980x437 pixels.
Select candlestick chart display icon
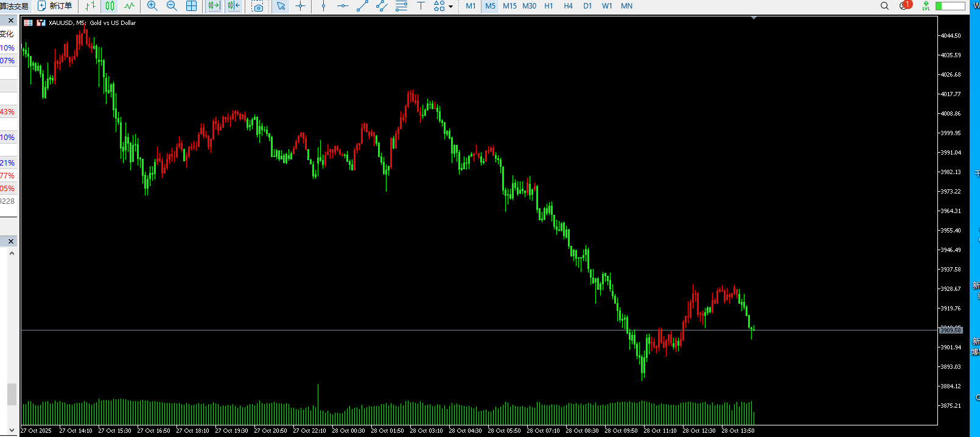[x=110, y=6]
